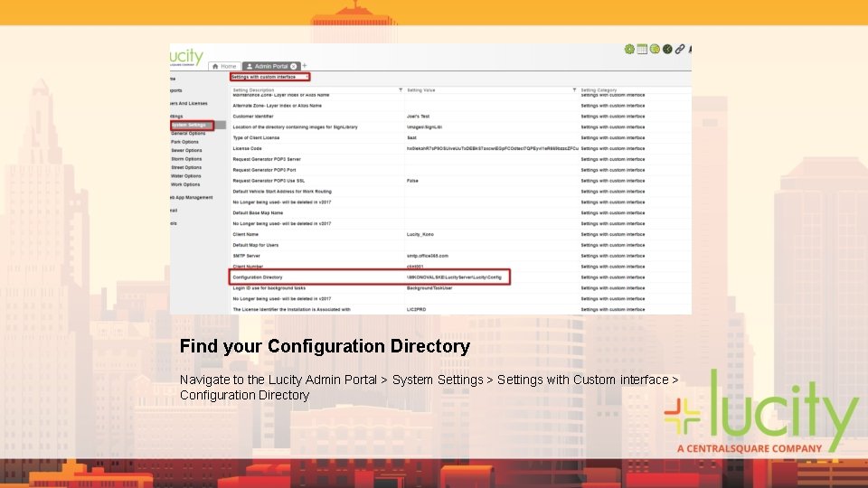Select the Alternate Zone Layer Index row
The height and width of the screenshot is (488, 868).
[278, 106]
